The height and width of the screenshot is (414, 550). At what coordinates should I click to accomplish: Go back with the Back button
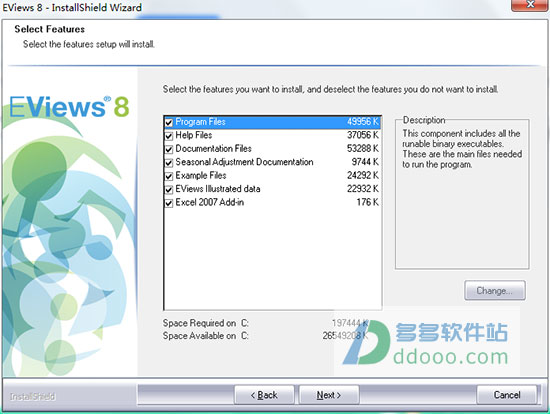tap(264, 395)
